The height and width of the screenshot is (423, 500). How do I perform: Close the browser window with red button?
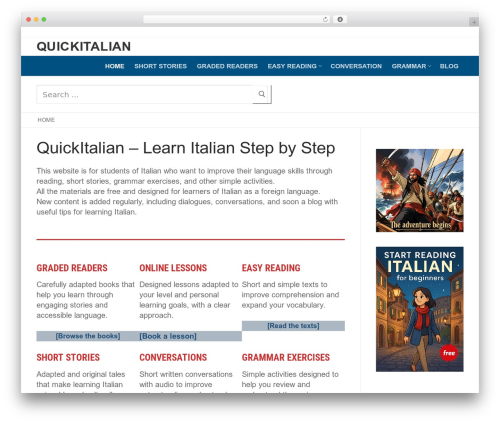point(29,19)
